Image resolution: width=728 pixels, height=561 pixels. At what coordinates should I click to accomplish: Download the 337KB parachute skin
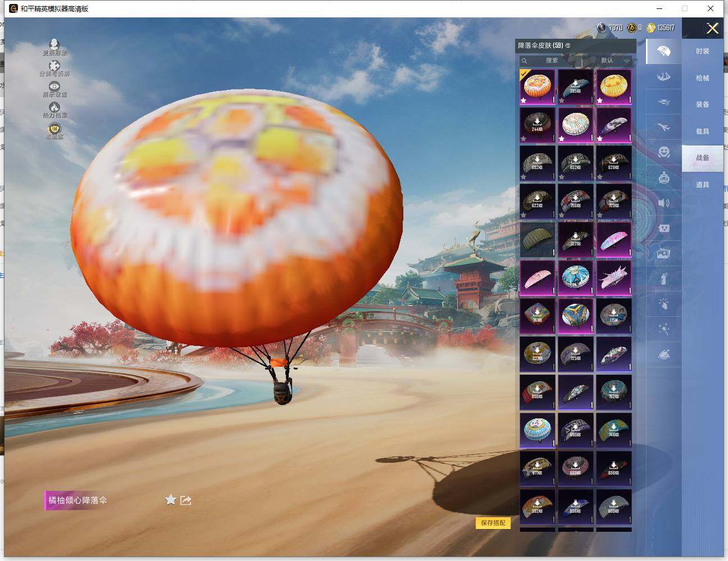[x=538, y=354]
